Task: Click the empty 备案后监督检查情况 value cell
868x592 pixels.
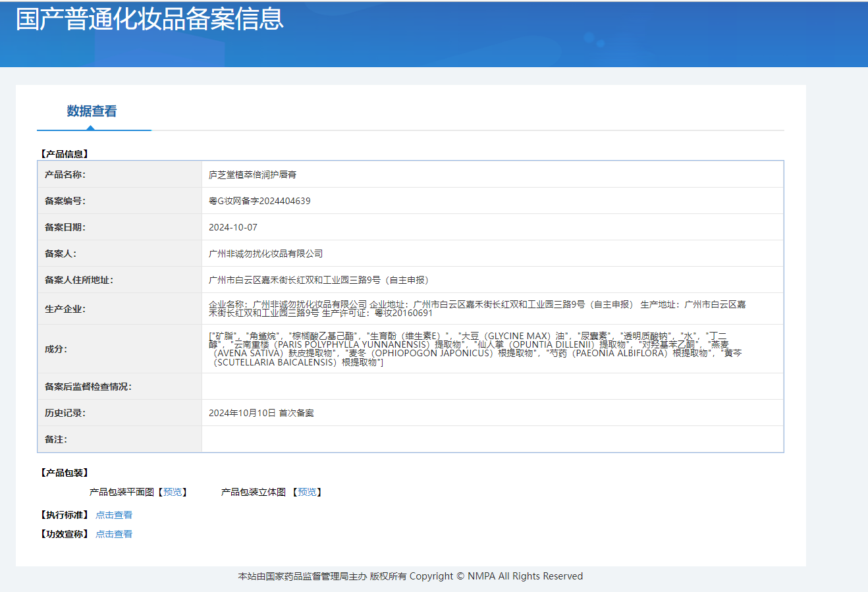Action: pyautogui.click(x=492, y=387)
